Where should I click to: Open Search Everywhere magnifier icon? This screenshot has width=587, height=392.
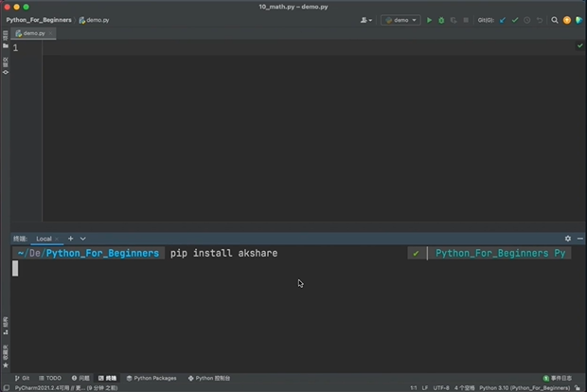(x=555, y=20)
